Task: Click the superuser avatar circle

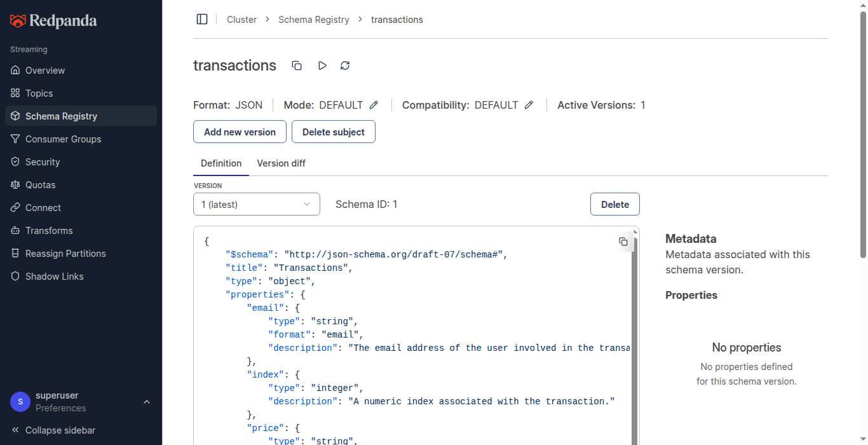Action: [20, 402]
